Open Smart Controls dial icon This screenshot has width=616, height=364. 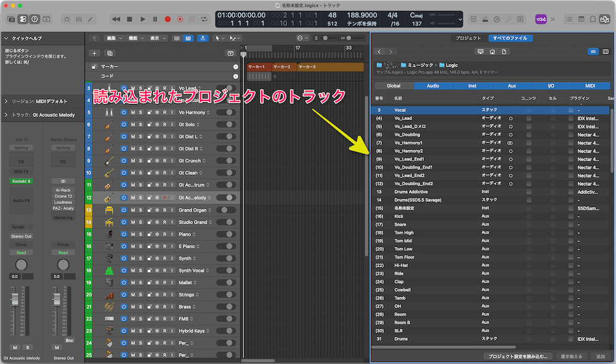[67, 19]
